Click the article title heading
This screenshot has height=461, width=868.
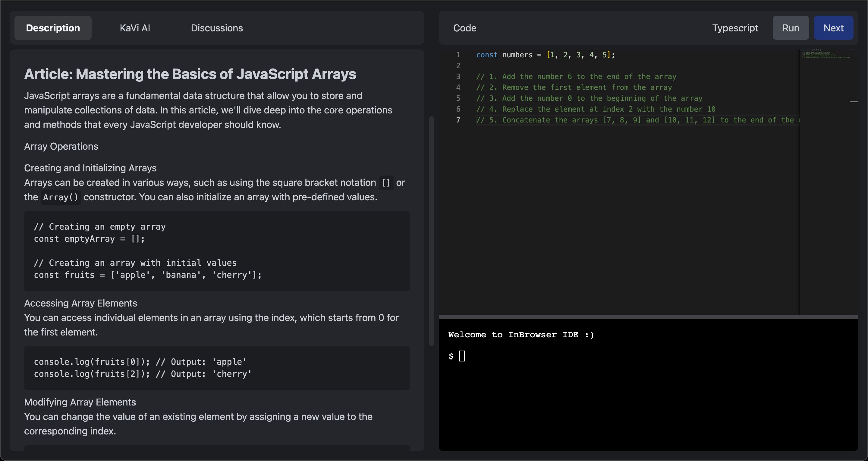pyautogui.click(x=190, y=74)
